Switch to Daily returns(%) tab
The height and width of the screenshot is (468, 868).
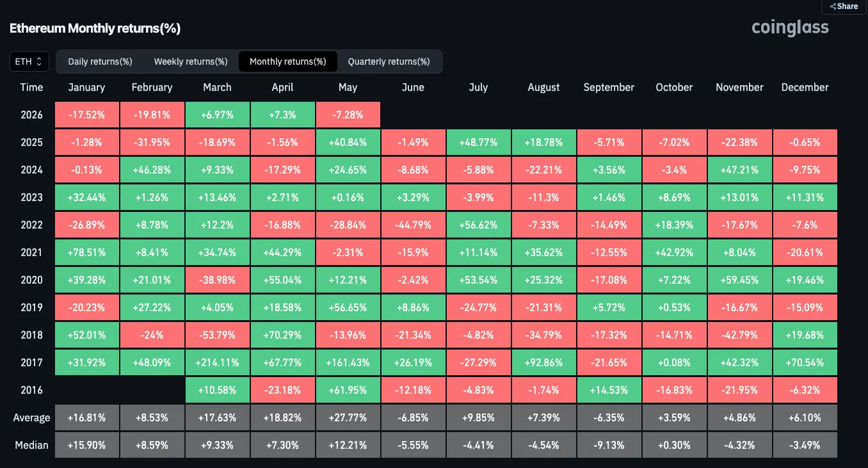(100, 61)
